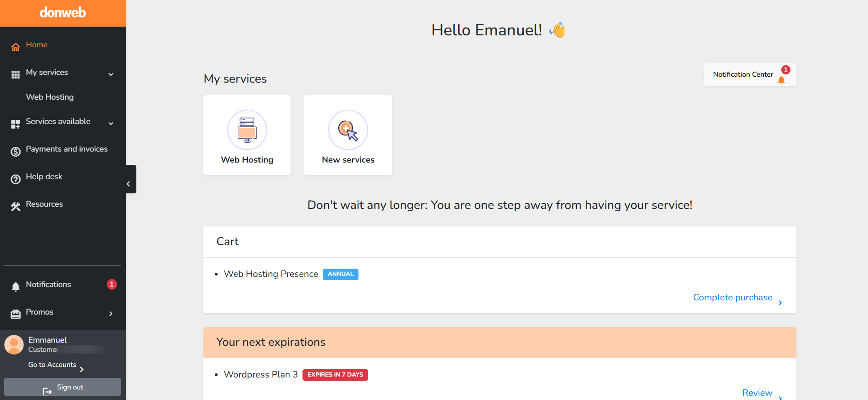Open Web Hosting sidebar sub-item

coord(50,97)
